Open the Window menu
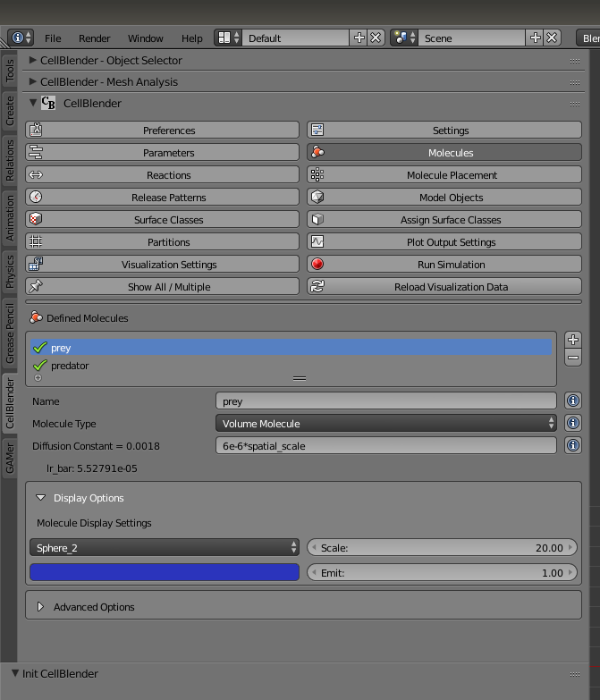This screenshot has width=600, height=700. (x=146, y=38)
